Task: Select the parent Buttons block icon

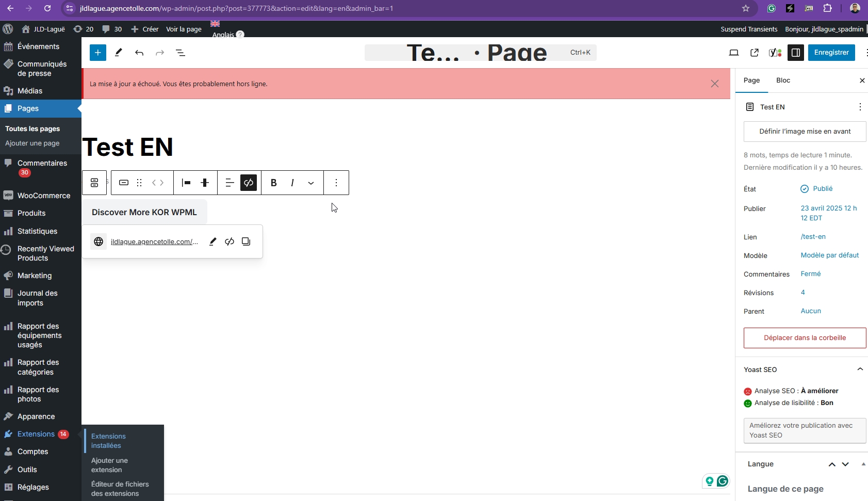Action: pyautogui.click(x=94, y=183)
